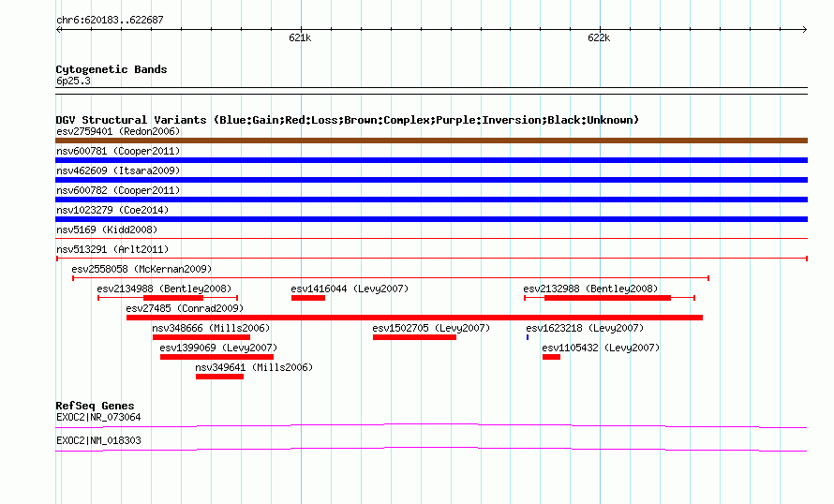Select esv1623218 (Levy2007) label
834x504 pixels.
[585, 328]
